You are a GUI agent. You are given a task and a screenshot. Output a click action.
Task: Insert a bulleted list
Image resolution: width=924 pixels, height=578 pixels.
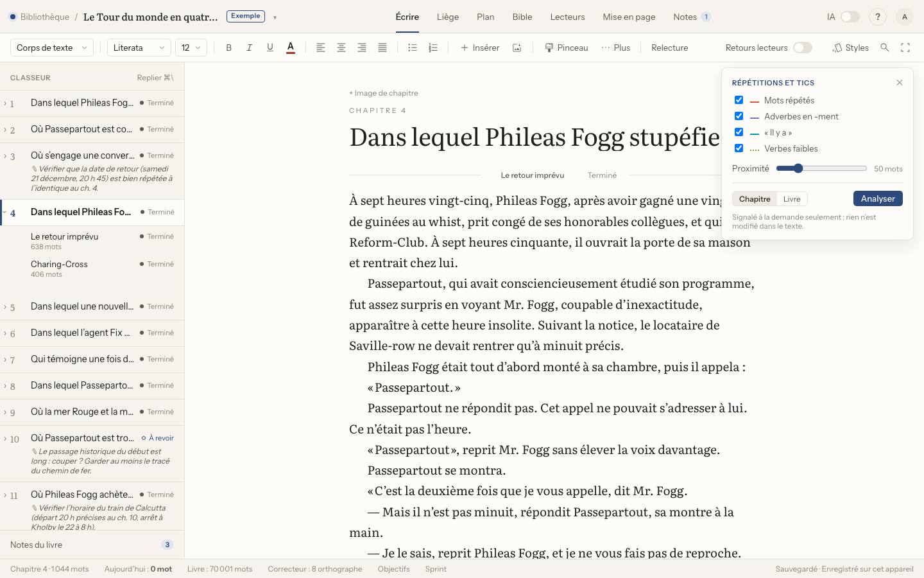point(413,48)
